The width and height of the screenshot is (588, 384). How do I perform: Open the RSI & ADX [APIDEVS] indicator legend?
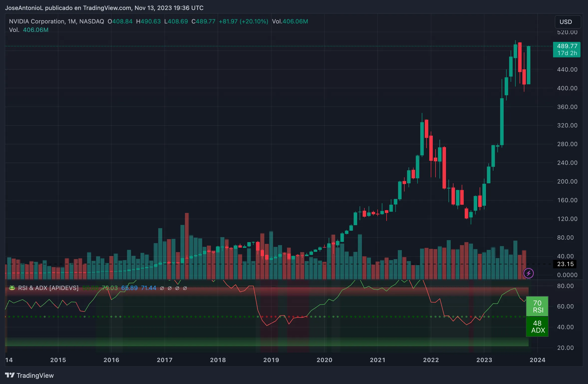pyautogui.click(x=48, y=288)
